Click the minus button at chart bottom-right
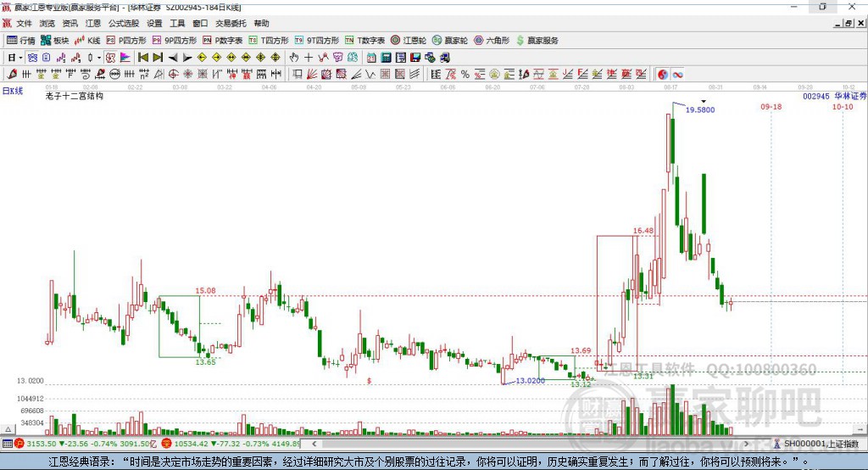This screenshot has width=868, height=470. pos(860,429)
